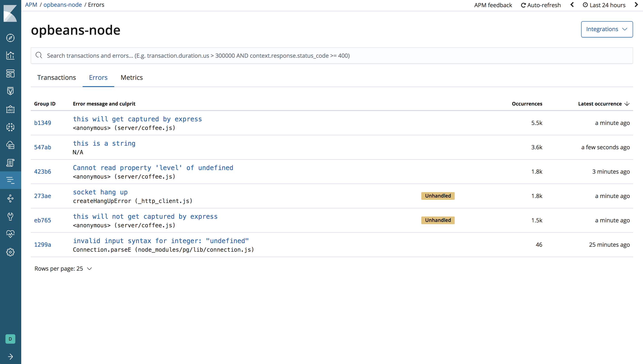Collapse the navigation sidebar

(10, 357)
